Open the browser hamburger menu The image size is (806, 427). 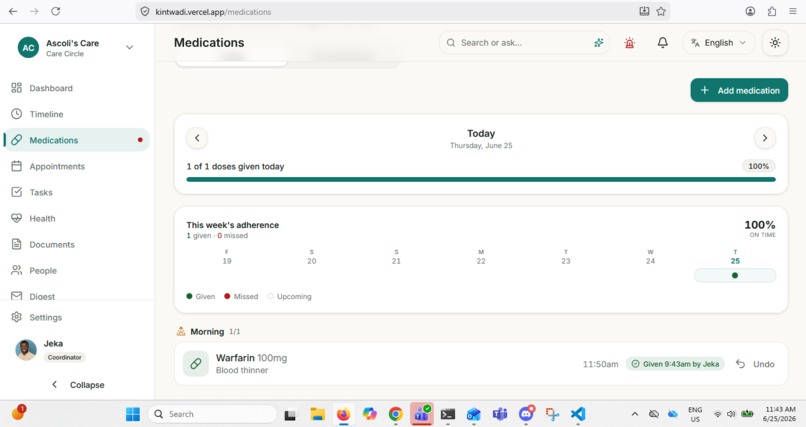[793, 11]
